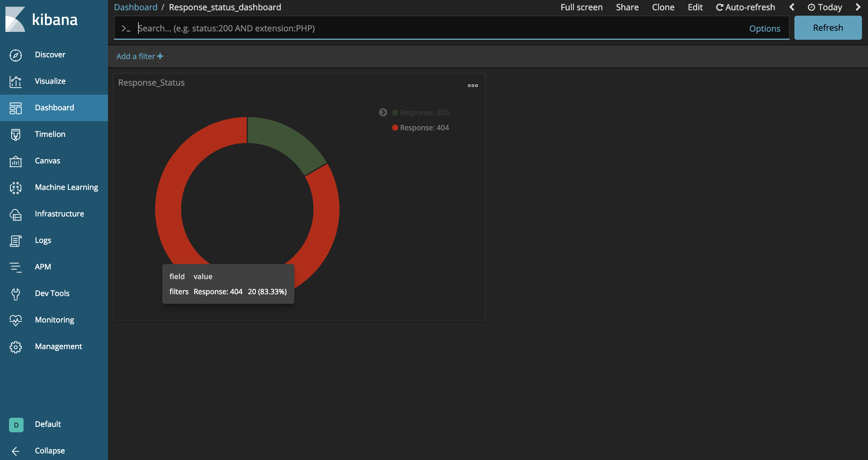Open Machine Learning
Screen dimensions: 868x460
[x=66, y=187]
